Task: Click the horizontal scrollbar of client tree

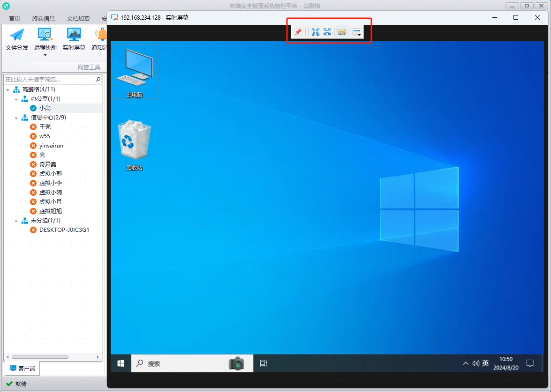Action: [x=40, y=357]
